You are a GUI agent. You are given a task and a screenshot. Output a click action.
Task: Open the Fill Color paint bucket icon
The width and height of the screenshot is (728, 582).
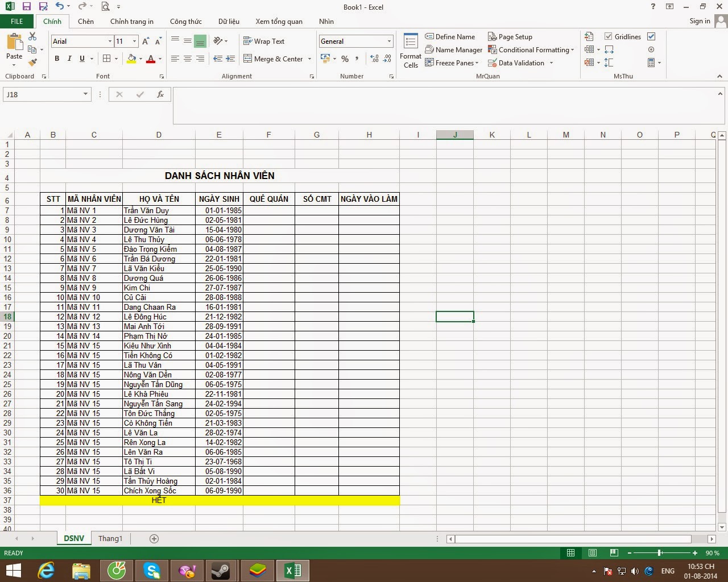click(130, 59)
